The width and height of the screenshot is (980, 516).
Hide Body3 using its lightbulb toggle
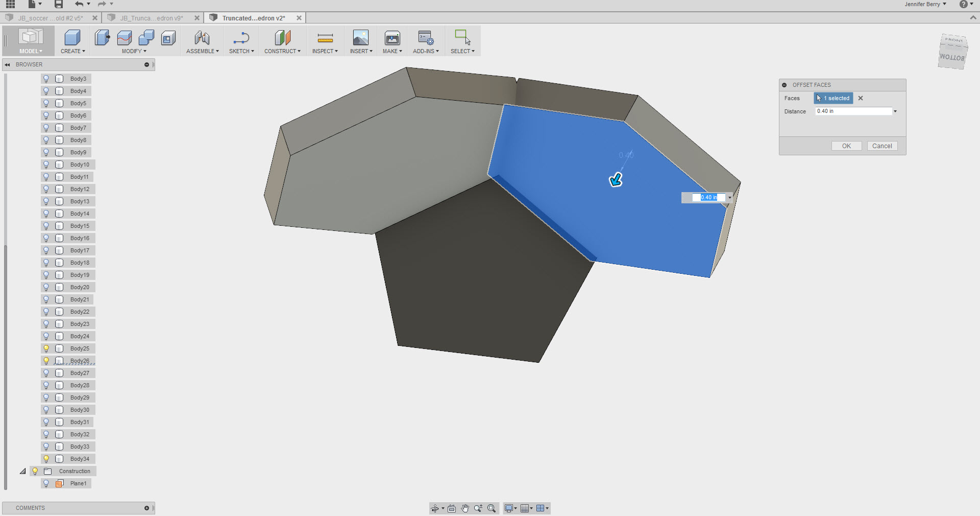point(47,78)
